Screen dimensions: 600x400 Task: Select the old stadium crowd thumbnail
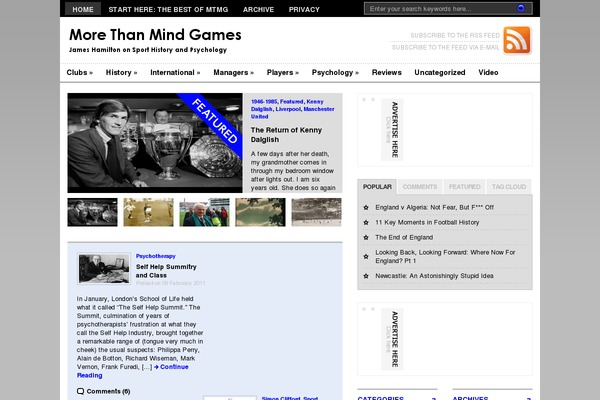point(316,212)
